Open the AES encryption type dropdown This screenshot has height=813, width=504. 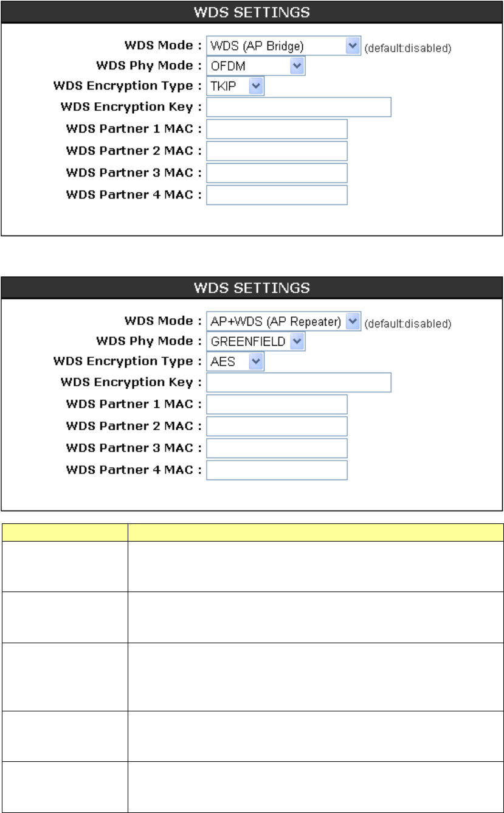coord(235,362)
